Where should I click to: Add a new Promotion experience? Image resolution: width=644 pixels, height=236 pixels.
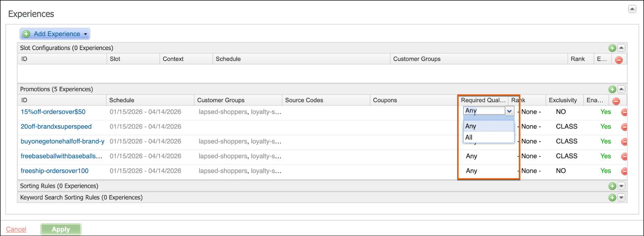[612, 89]
